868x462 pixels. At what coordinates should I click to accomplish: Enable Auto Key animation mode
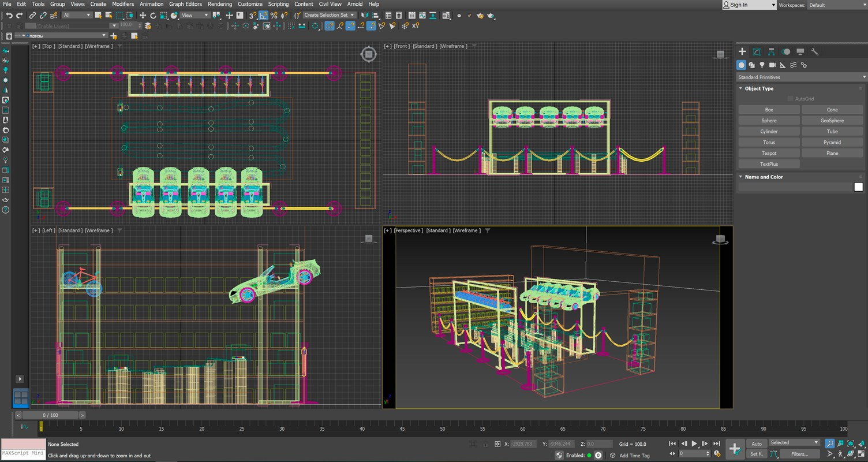coord(756,444)
